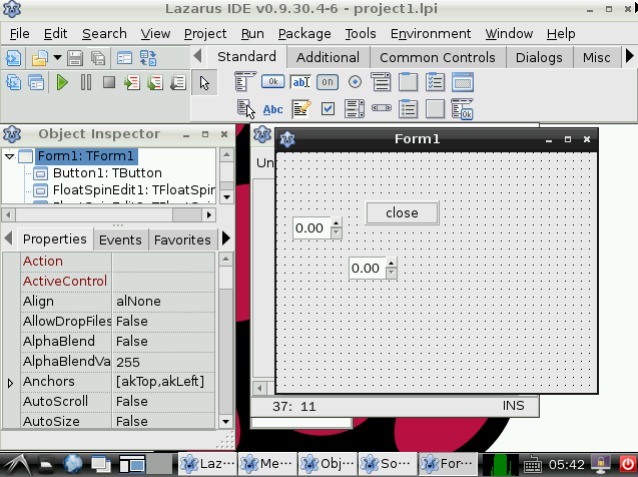
Task: Open the Search menu
Action: pyautogui.click(x=104, y=33)
